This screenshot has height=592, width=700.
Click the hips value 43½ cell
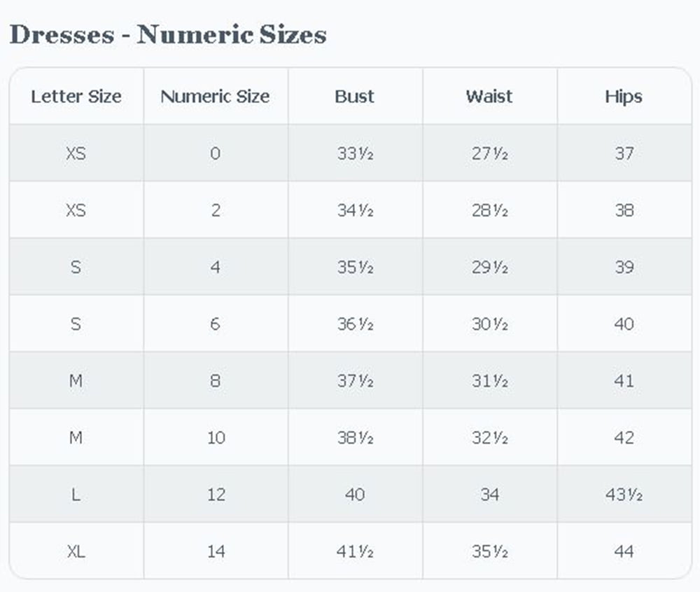pyautogui.click(x=624, y=494)
